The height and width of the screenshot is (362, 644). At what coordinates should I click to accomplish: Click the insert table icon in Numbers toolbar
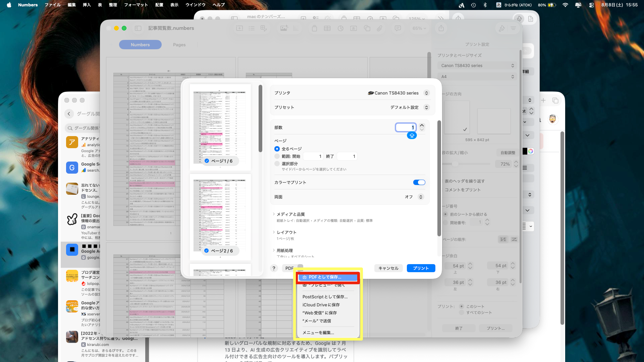327,28
